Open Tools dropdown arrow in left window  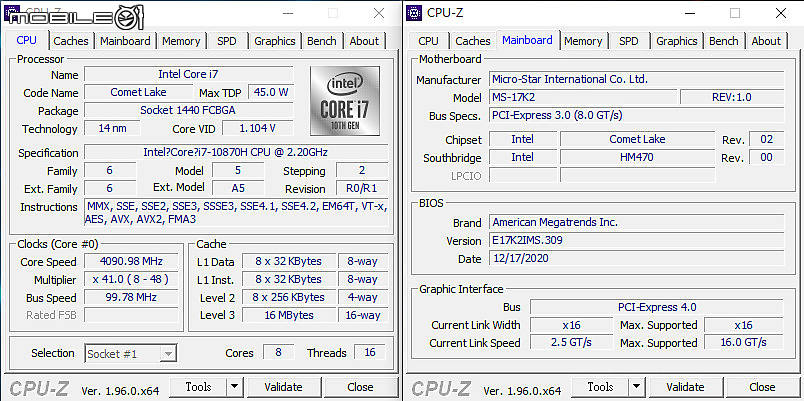(235, 387)
